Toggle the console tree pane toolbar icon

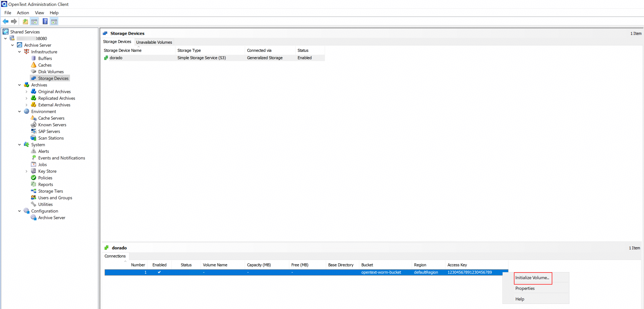[34, 22]
